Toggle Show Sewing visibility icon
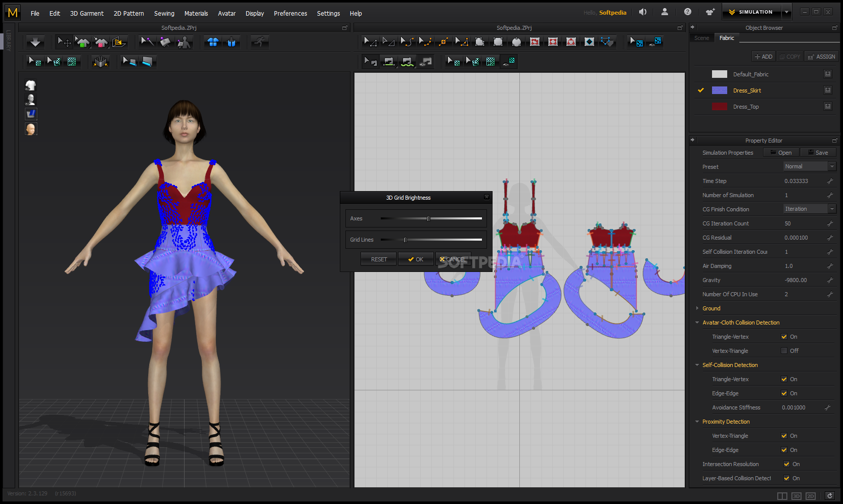Viewport: 843px width, 504px height. [426, 62]
